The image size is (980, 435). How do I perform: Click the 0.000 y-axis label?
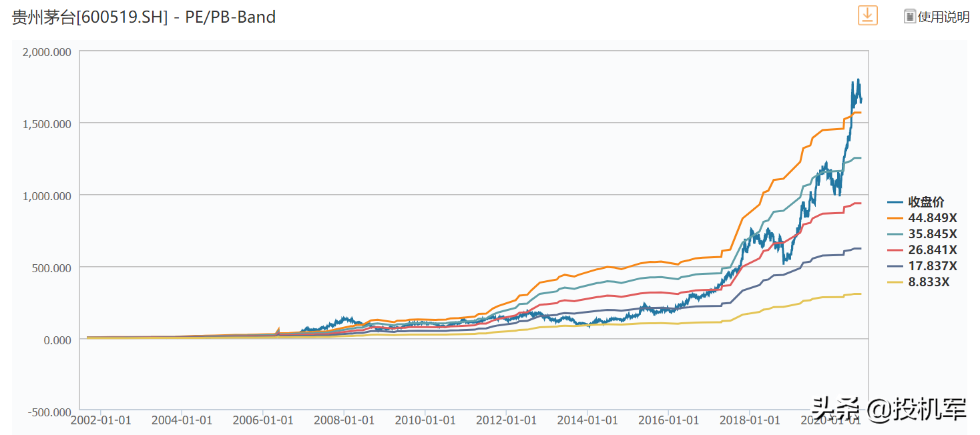coord(59,340)
